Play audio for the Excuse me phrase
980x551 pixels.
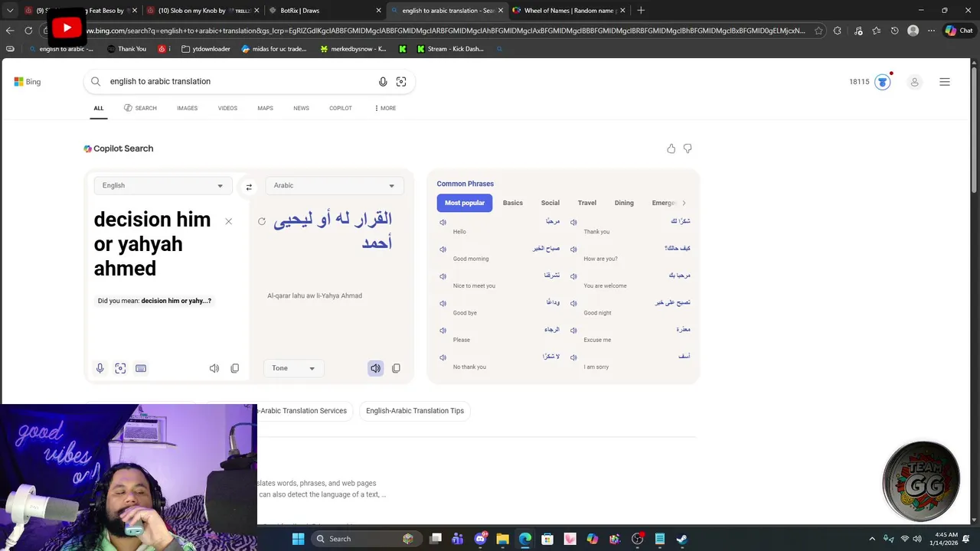coord(573,331)
